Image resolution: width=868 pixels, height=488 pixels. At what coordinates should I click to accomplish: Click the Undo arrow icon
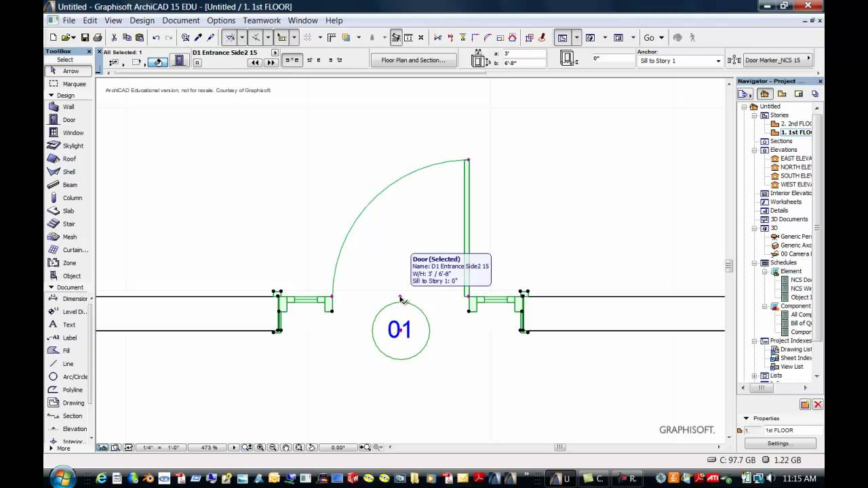[156, 38]
